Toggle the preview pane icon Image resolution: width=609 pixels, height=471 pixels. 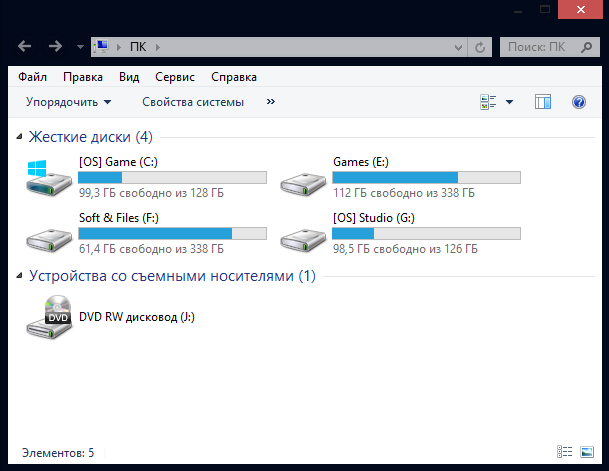pos(543,102)
